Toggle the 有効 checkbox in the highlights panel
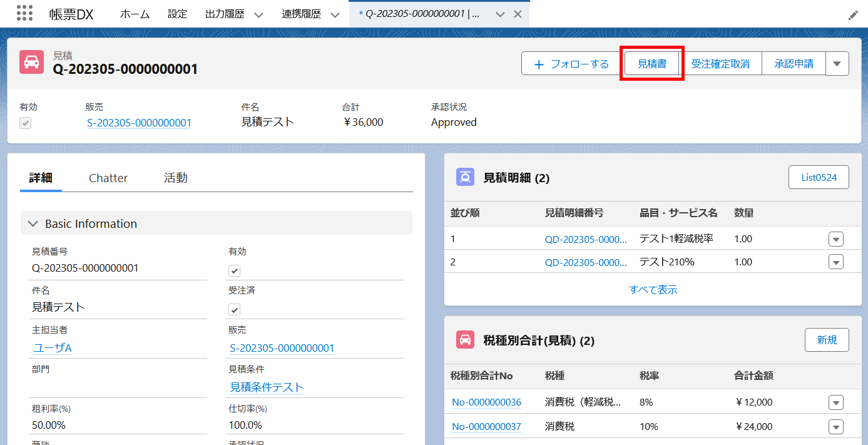The height and width of the screenshot is (445, 868). tap(25, 123)
